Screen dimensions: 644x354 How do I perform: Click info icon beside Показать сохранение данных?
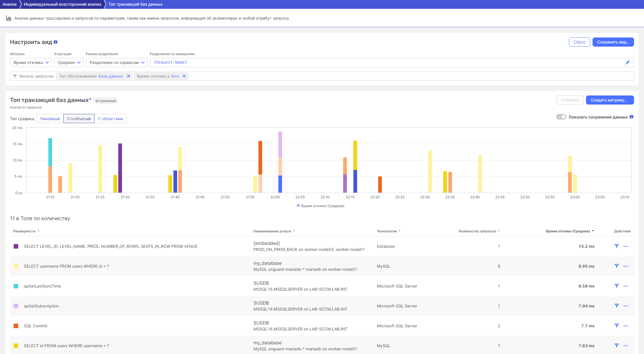[x=631, y=117]
